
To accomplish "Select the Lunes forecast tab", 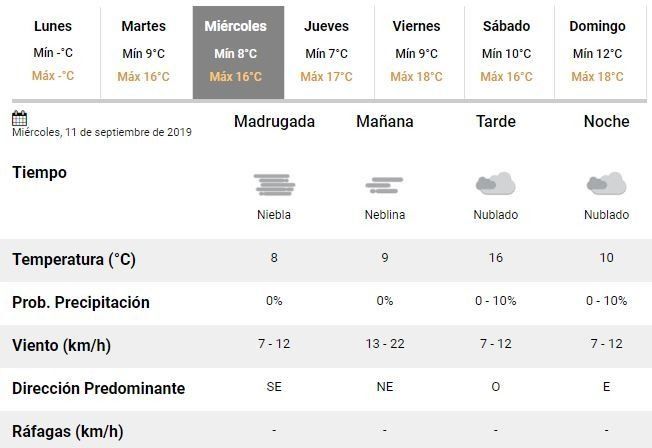I will tap(53, 52).
